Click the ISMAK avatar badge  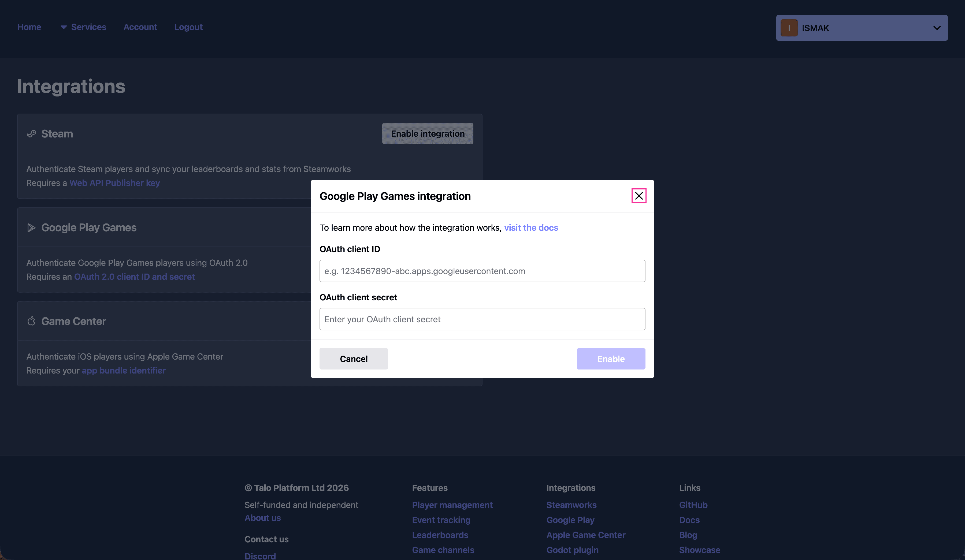[789, 28]
